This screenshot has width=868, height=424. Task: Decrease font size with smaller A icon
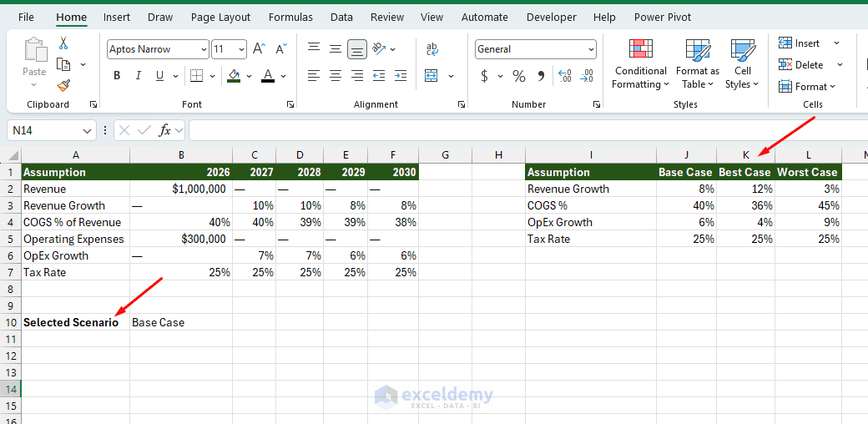point(281,48)
